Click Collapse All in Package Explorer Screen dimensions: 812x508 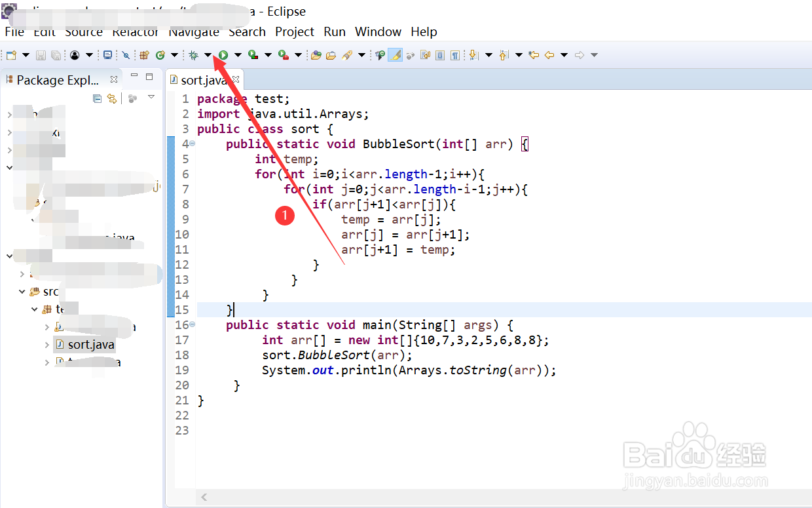[x=97, y=98]
